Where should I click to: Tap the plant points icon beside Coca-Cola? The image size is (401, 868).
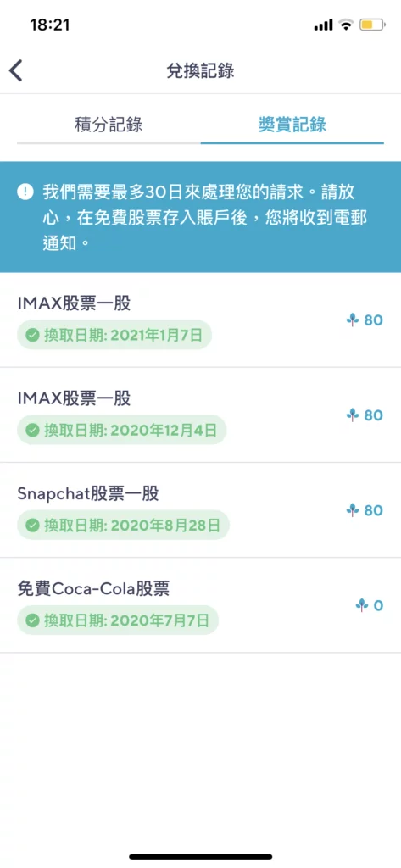pos(362,605)
